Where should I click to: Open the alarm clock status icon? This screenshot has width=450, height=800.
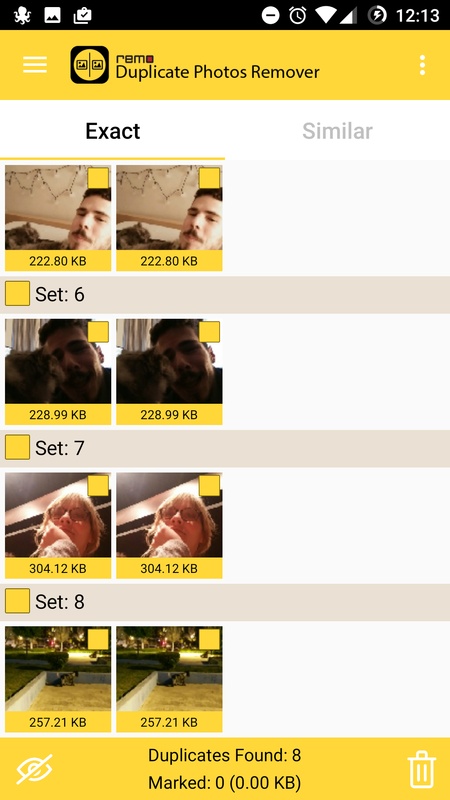297,15
